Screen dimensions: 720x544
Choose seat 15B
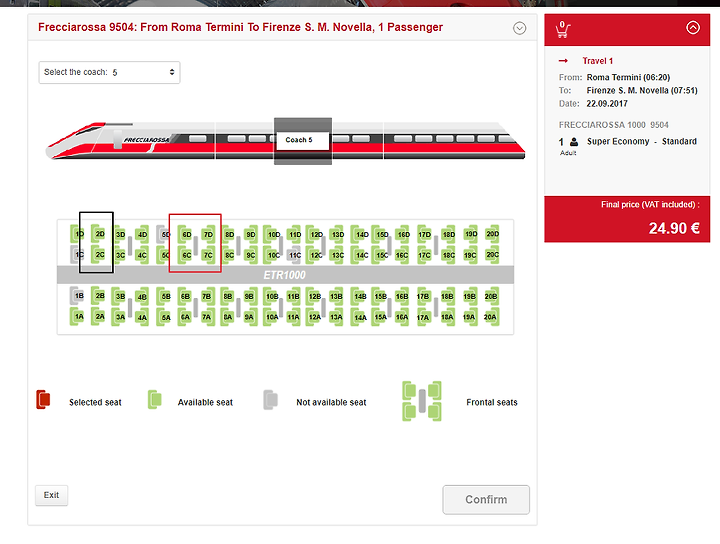pos(380,296)
